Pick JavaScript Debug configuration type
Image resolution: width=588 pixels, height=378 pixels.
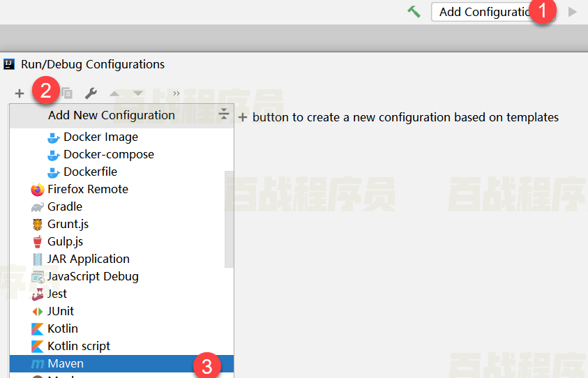[122, 276]
